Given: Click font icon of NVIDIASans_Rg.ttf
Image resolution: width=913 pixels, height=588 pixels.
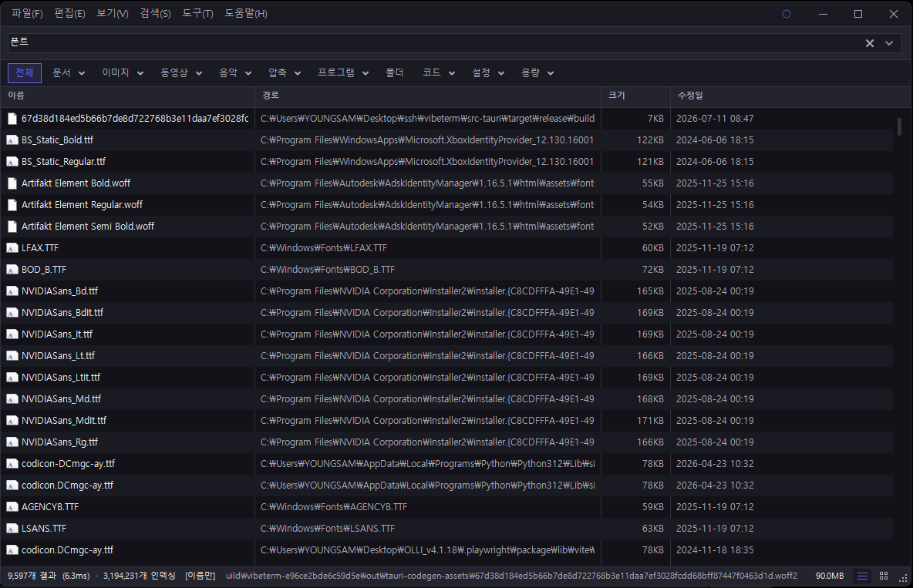Looking at the screenshot, I should pyautogui.click(x=12, y=442).
